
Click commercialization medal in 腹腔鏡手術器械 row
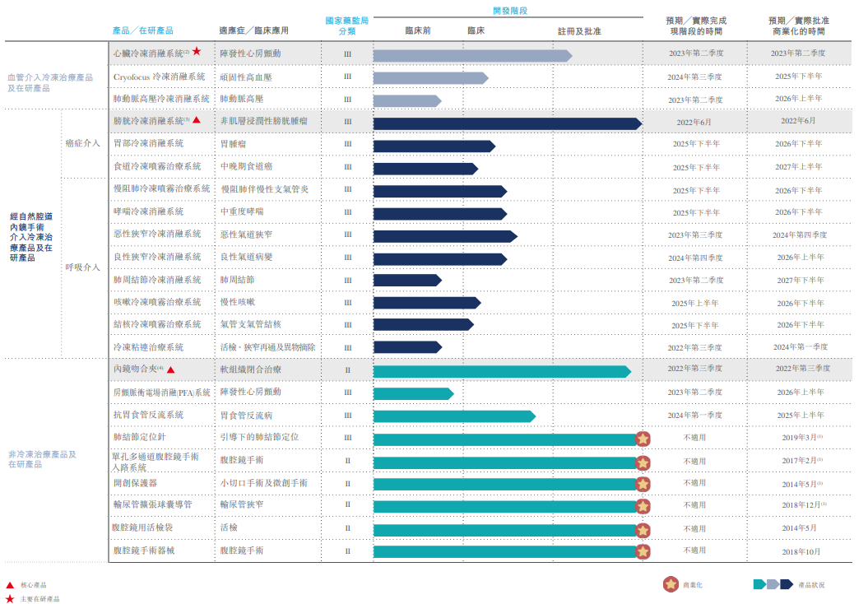pyautogui.click(x=643, y=552)
